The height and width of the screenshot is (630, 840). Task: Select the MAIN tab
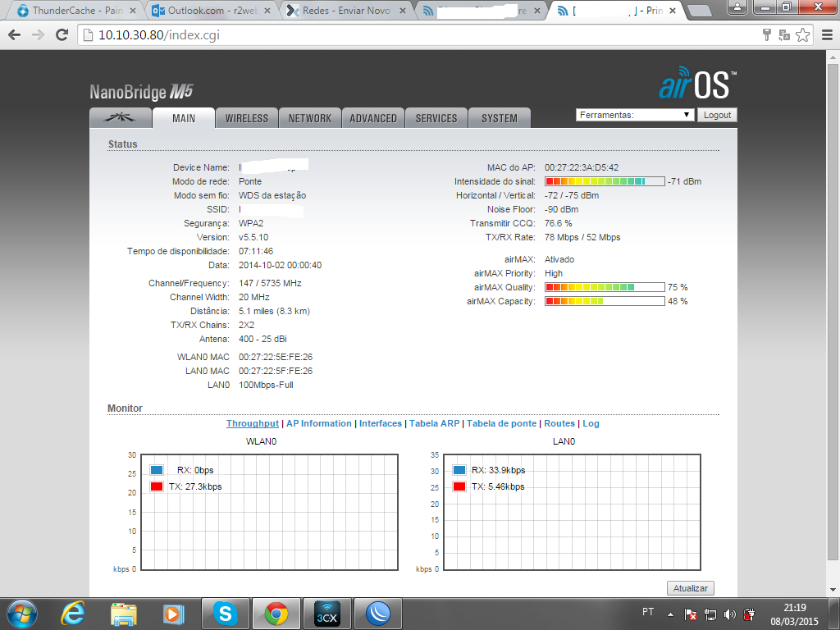[184, 118]
